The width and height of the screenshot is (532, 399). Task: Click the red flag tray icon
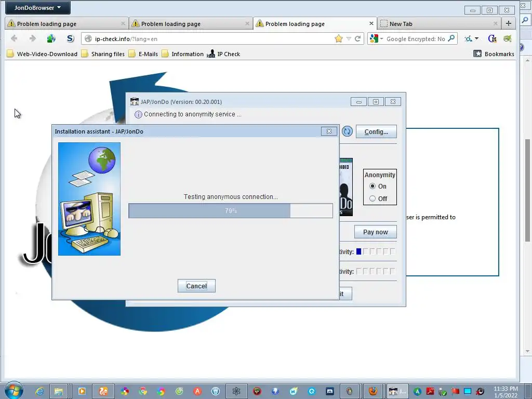tap(455, 391)
